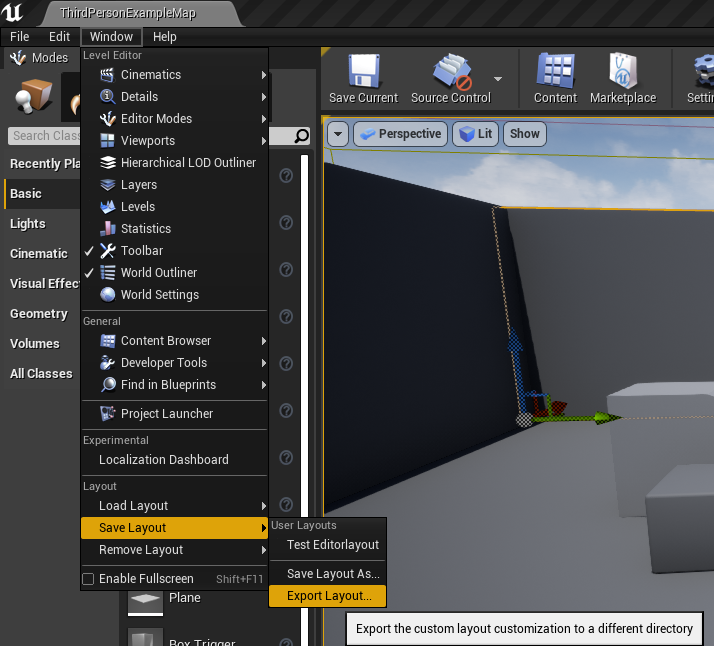Click the Layers stack icon

(107, 185)
